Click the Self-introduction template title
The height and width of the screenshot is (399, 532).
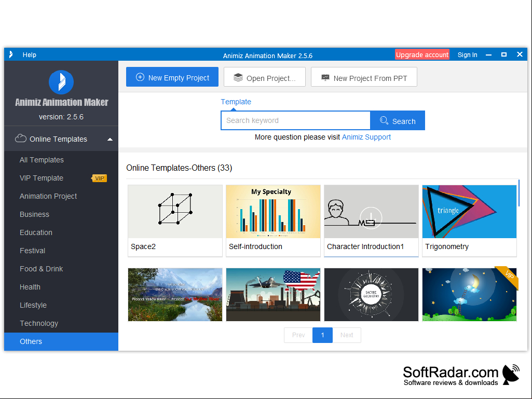point(255,246)
